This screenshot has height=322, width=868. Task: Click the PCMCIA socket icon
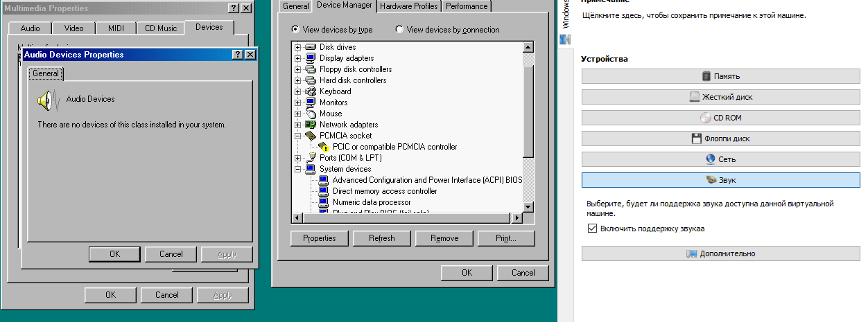pos(311,136)
